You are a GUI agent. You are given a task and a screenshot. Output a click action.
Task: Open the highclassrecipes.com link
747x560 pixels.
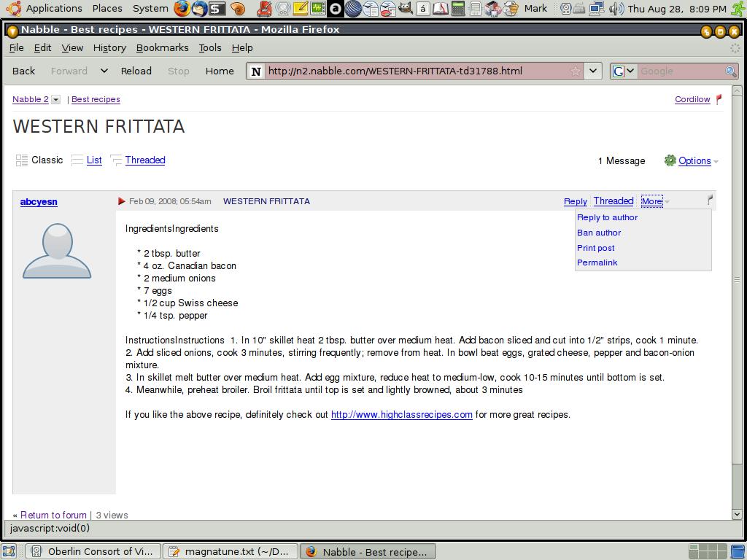click(x=401, y=415)
